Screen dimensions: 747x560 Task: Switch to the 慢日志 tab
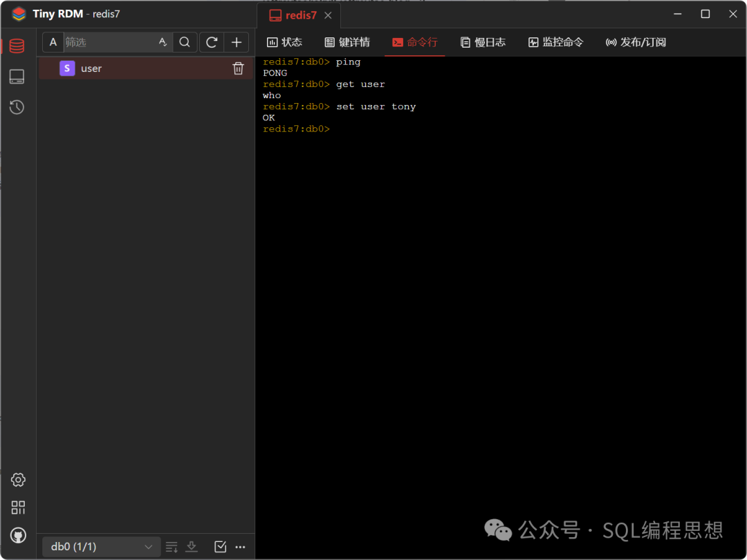(x=483, y=42)
